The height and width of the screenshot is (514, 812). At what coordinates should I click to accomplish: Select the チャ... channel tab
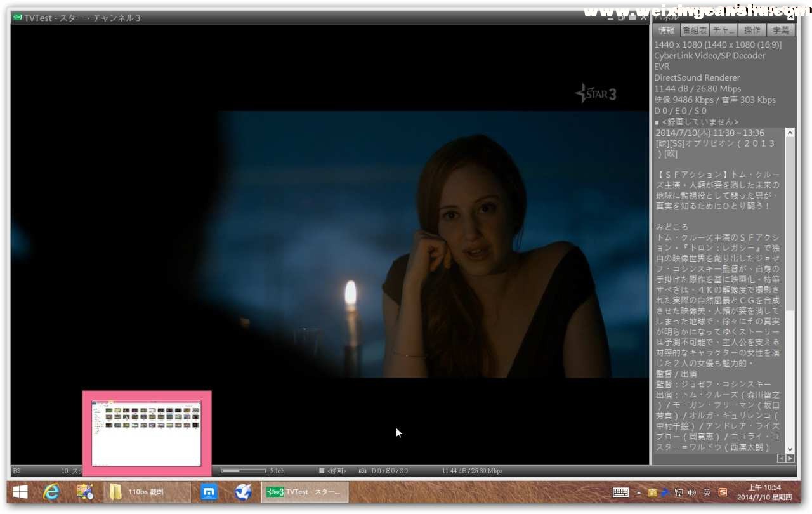tap(723, 30)
